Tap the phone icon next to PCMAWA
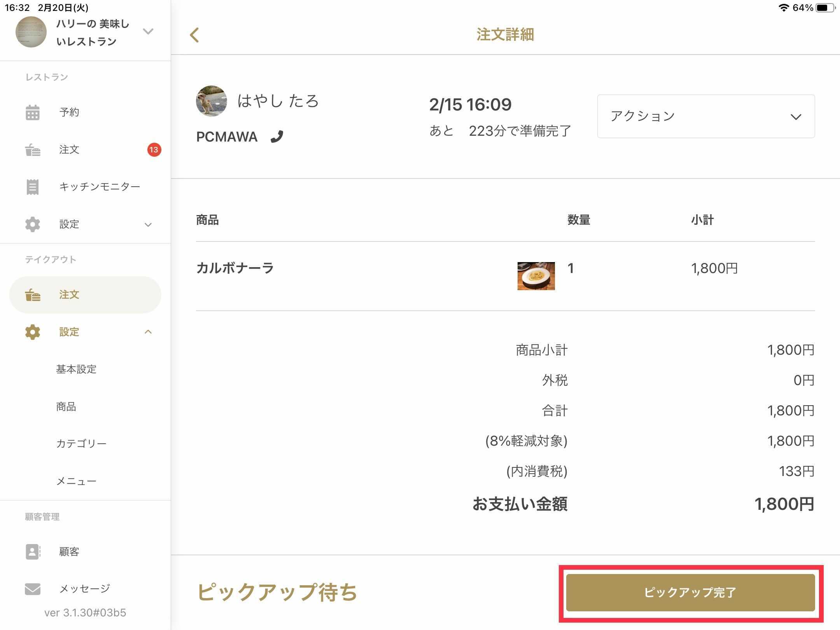The image size is (840, 630). (277, 136)
